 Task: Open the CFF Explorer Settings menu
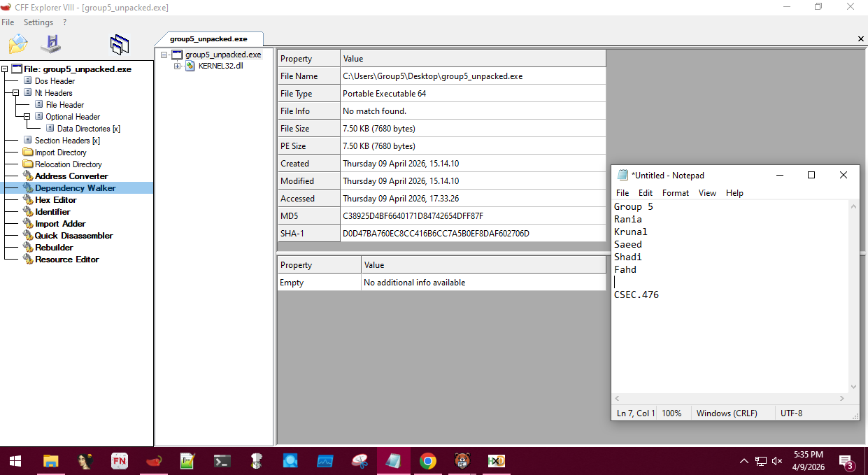click(38, 22)
